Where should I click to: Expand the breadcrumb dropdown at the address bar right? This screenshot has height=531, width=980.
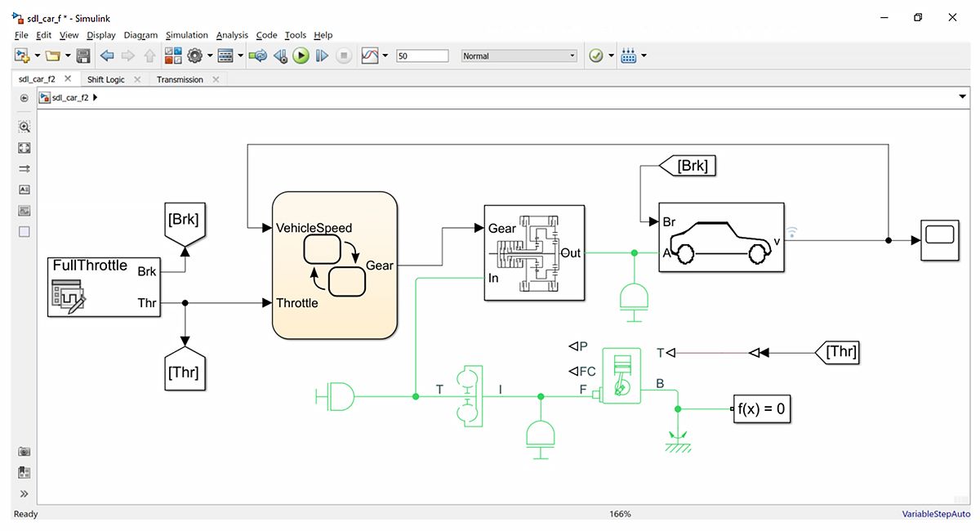tap(960, 96)
